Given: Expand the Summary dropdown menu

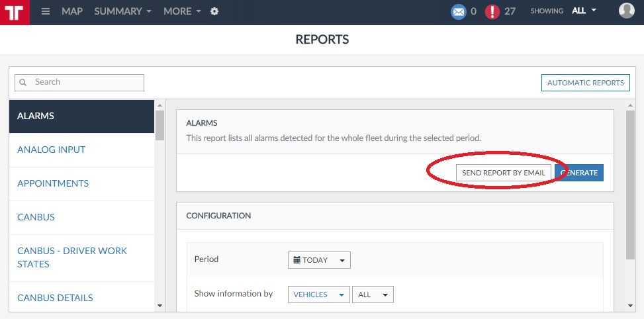Looking at the screenshot, I should point(122,11).
